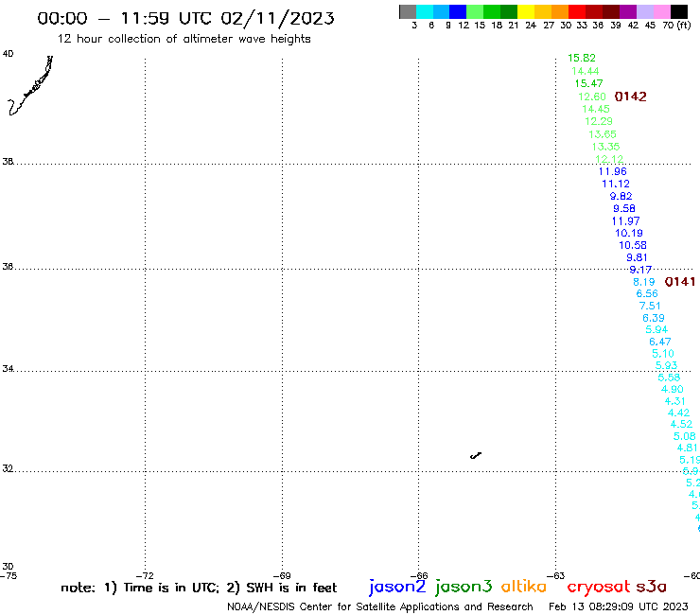Viewport: 700px width, 615px height.
Task: Select the jason3 satellite label
Action: pos(464,587)
